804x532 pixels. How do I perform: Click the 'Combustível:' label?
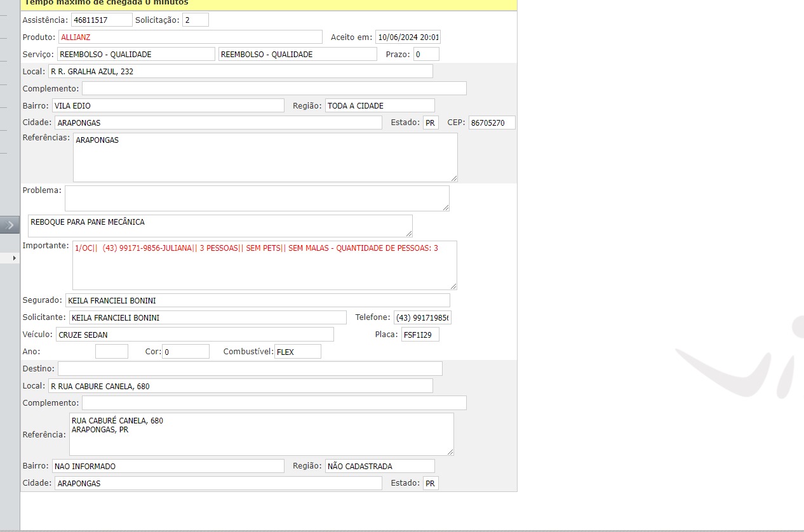(x=248, y=352)
